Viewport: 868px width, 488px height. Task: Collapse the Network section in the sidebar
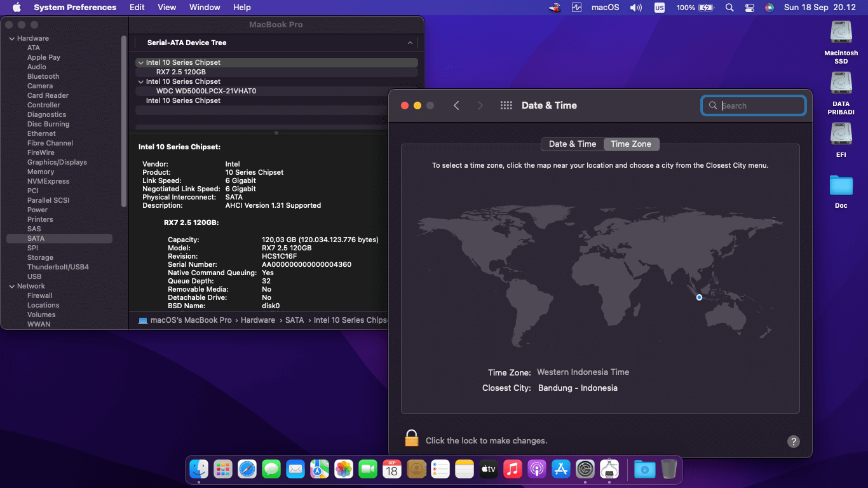coord(11,286)
